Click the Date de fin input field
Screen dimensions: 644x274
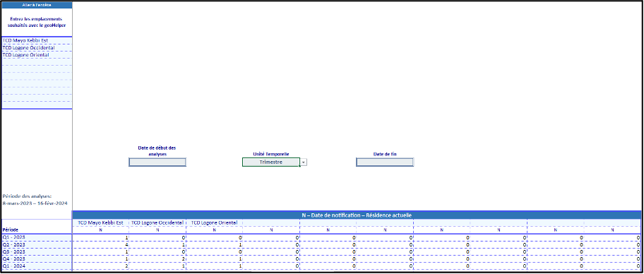point(385,162)
